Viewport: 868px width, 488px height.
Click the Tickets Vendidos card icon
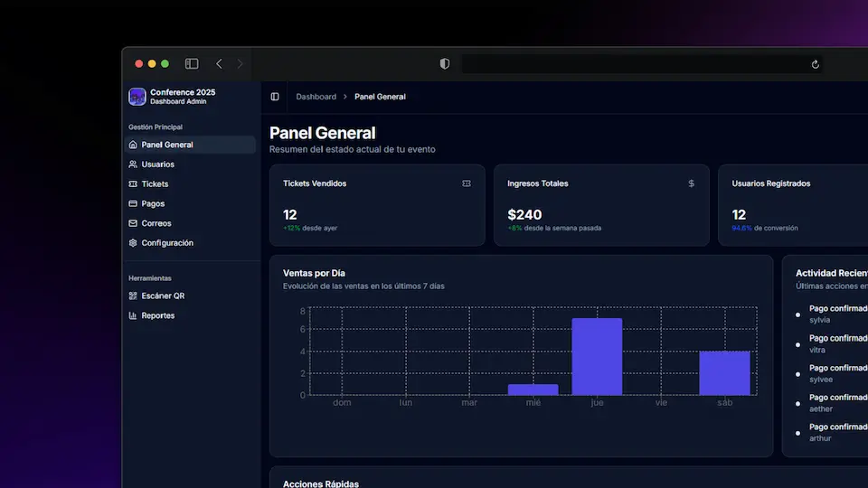point(467,183)
